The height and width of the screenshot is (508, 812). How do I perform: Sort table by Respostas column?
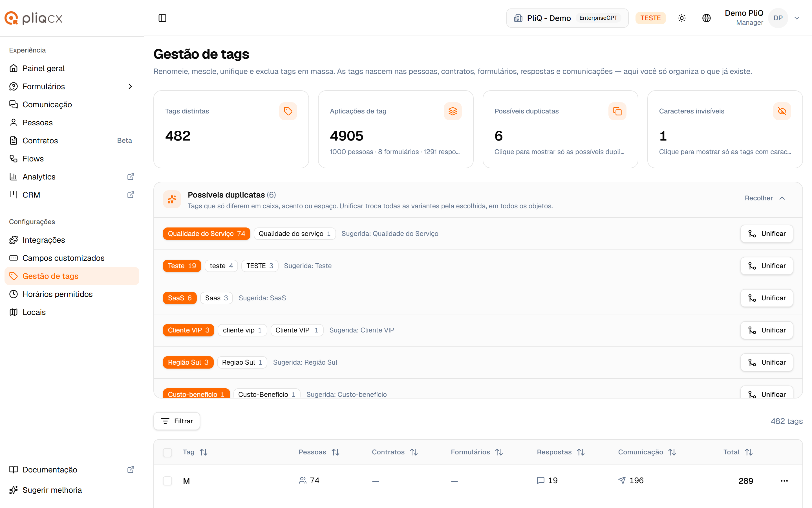point(581,452)
